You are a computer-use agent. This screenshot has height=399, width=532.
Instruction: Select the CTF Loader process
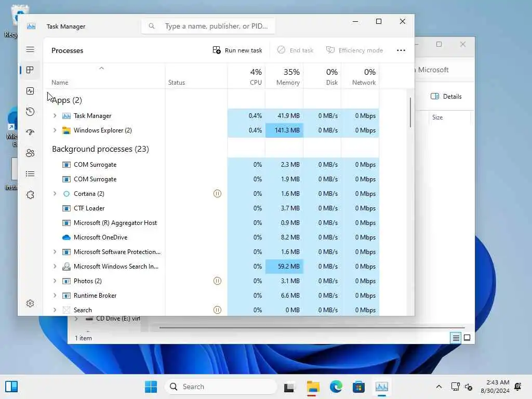[x=211, y=208]
